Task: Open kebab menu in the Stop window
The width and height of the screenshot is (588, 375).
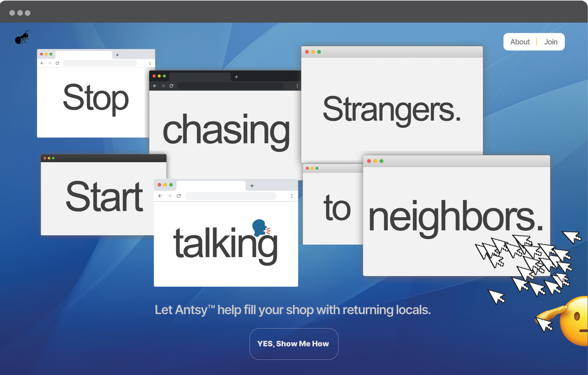Action: pyautogui.click(x=150, y=63)
